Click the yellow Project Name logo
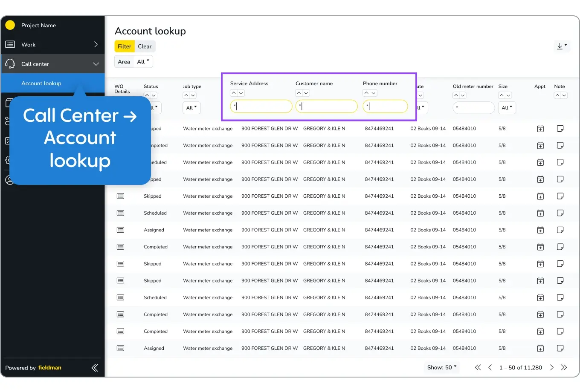 click(10, 25)
